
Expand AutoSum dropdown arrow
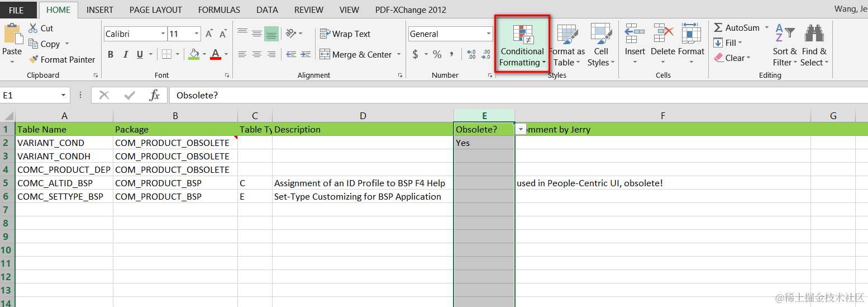(767, 28)
